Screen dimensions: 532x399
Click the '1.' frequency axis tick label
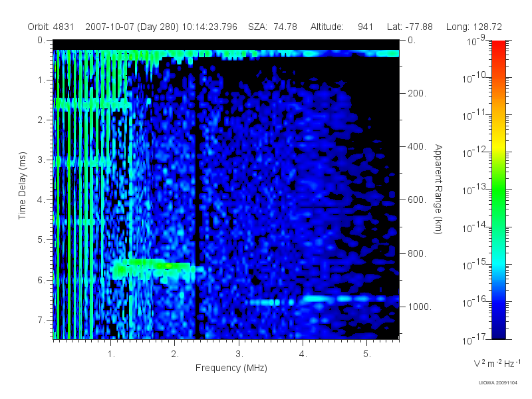(111, 354)
